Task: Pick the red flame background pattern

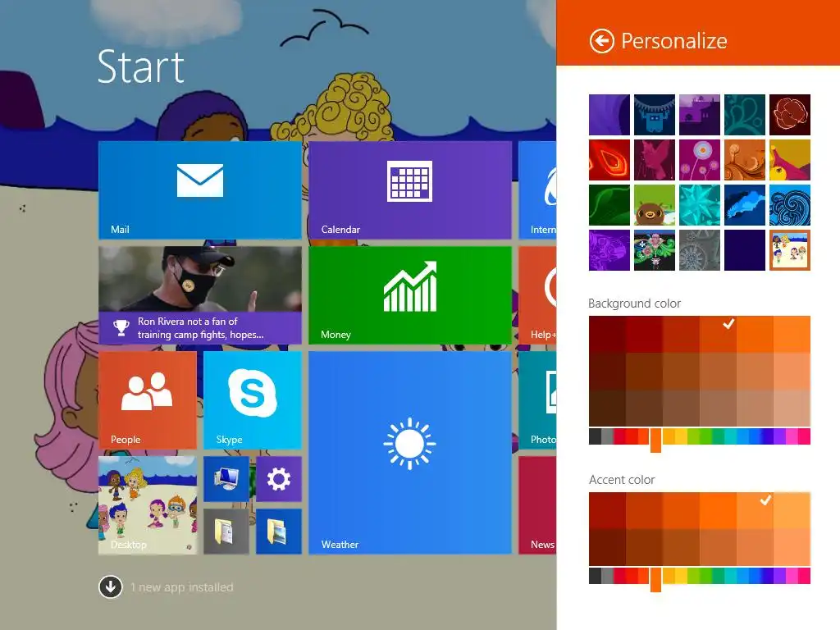Action: pos(609,160)
